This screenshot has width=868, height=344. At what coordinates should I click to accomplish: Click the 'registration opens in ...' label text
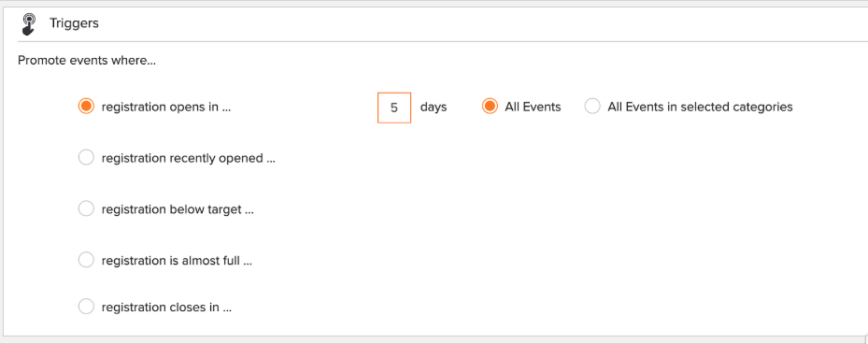(x=166, y=107)
